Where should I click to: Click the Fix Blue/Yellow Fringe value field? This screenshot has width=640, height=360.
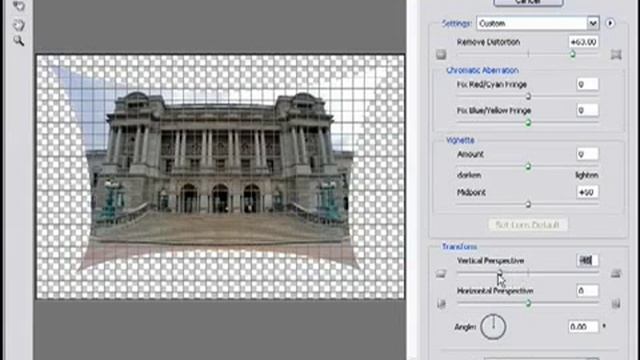[x=587, y=110]
